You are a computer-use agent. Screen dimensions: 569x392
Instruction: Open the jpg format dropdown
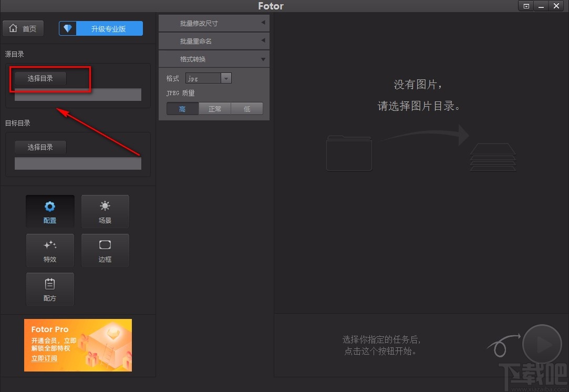pyautogui.click(x=226, y=78)
